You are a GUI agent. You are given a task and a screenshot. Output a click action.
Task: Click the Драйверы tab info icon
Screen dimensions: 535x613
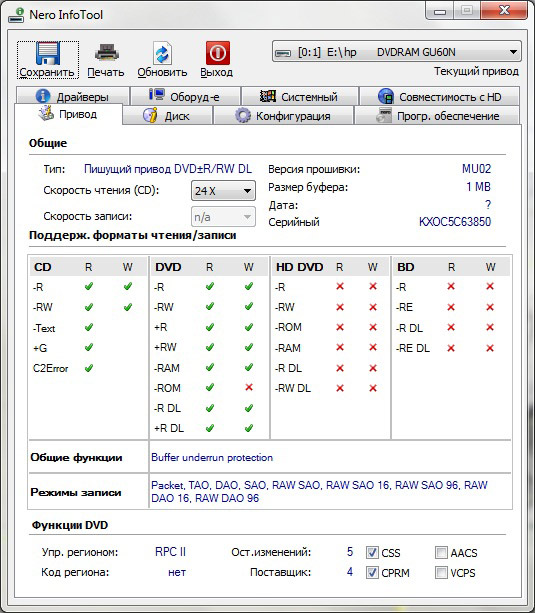(x=43, y=96)
